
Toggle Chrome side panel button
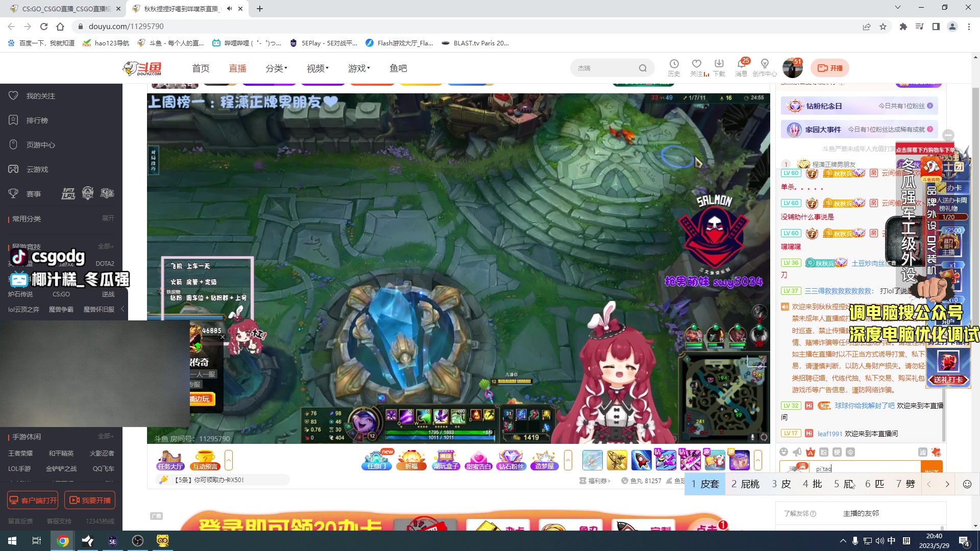coord(936,27)
